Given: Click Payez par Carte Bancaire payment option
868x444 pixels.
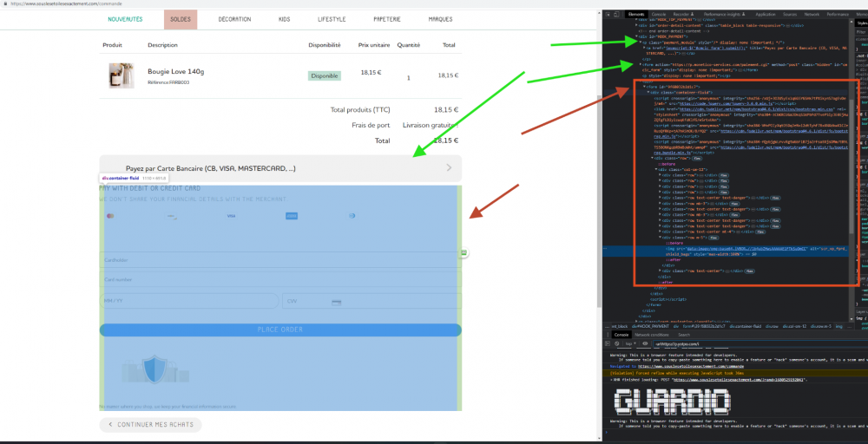Looking at the screenshot, I should 280,168.
